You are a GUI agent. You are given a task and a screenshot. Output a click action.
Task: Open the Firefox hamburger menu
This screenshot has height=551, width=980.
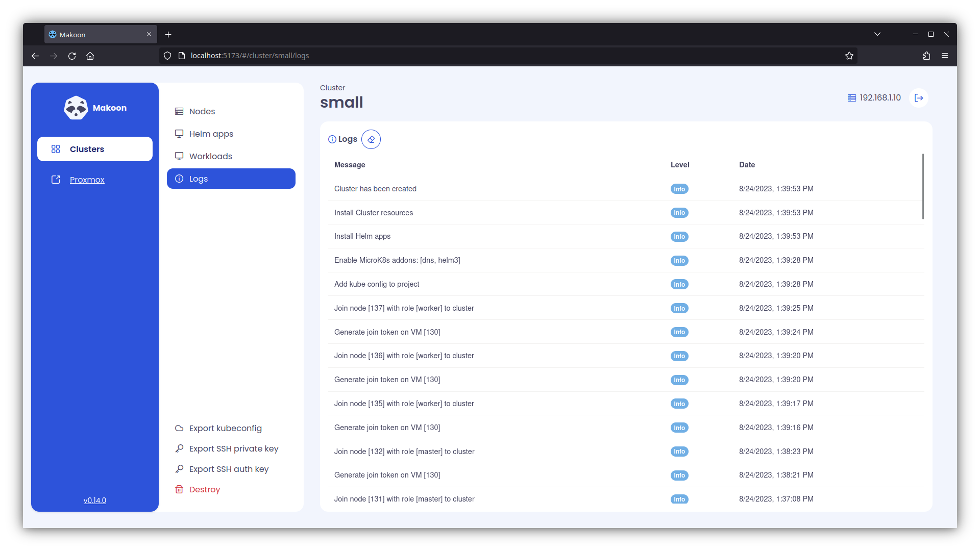(945, 56)
